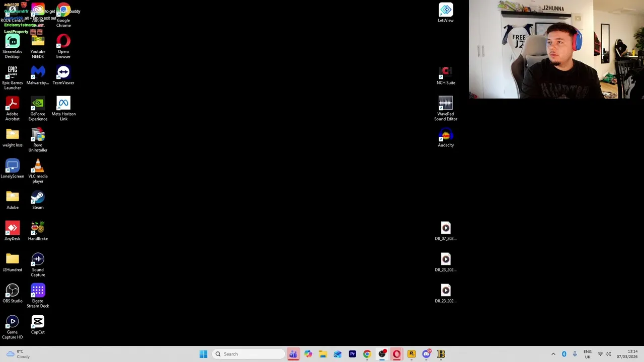Launch Elgato Stream Deck shortcut
The width and height of the screenshot is (644, 362).
pos(38,296)
